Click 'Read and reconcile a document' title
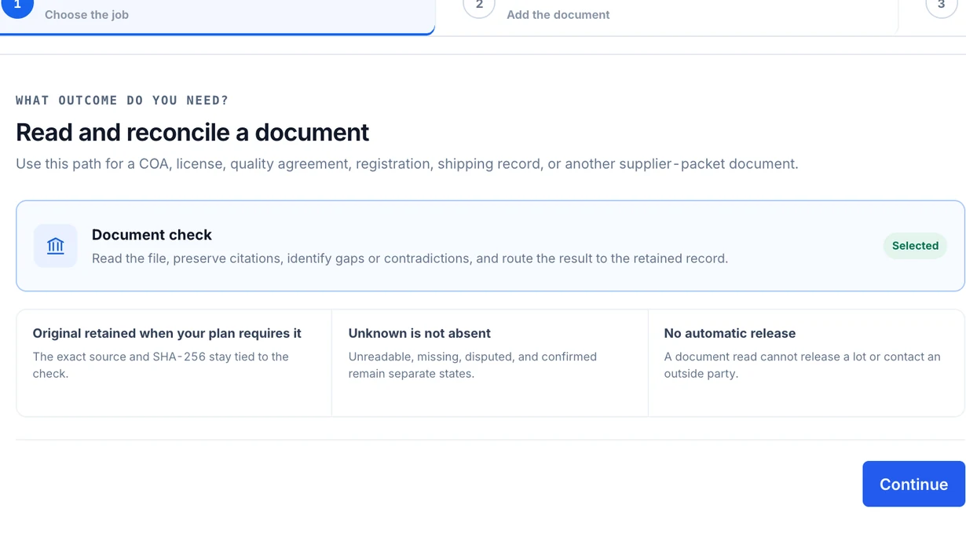966x560 pixels. click(192, 132)
